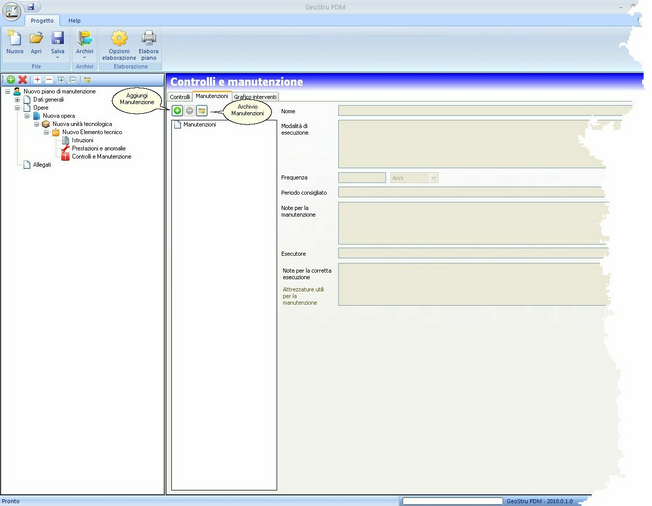
Task: Click the 'Pronto' status bar text
Action: pyautogui.click(x=10, y=501)
